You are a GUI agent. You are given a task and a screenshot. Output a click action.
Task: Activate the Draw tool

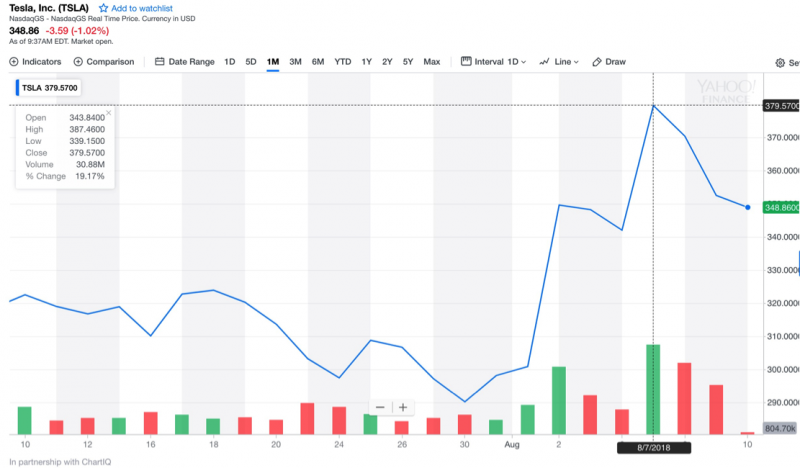[x=609, y=62]
